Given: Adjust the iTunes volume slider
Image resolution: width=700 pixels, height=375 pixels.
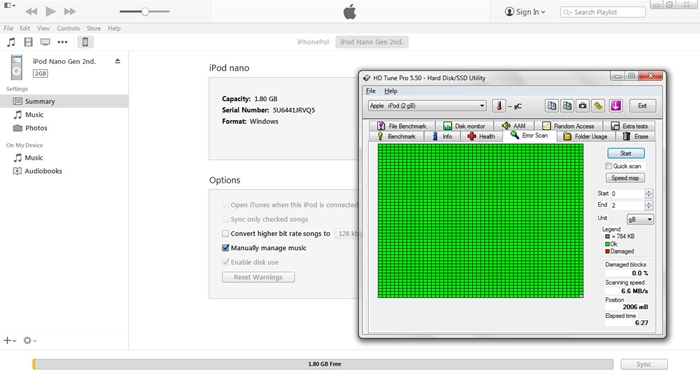Looking at the screenshot, I should click(145, 12).
